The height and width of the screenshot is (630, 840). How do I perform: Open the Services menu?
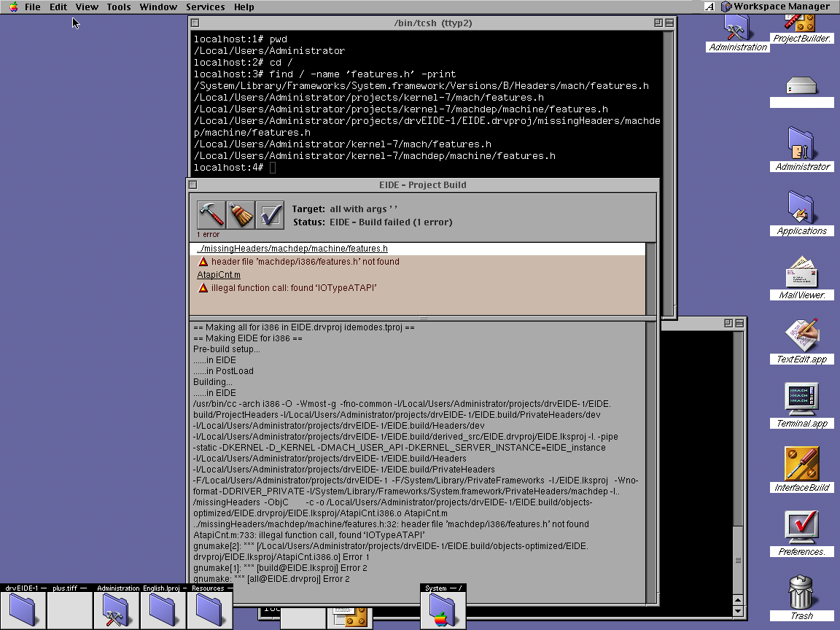[x=205, y=7]
